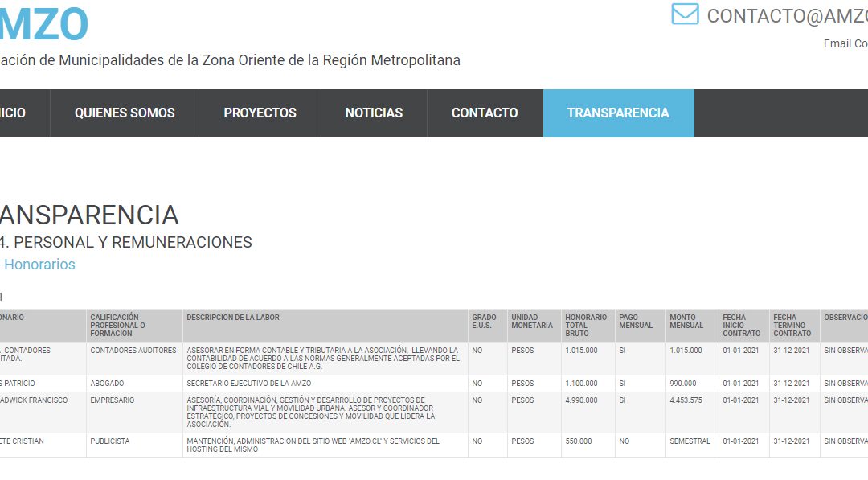Viewport: 868px width, 480px height.
Task: Click the Honorario Total Bruto header
Action: 586,326
